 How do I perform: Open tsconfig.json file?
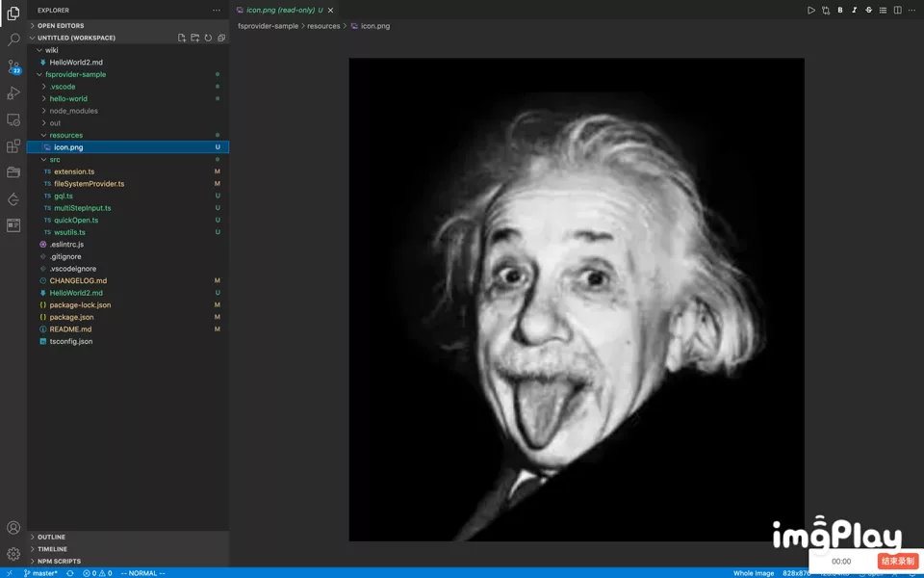[128, 341]
